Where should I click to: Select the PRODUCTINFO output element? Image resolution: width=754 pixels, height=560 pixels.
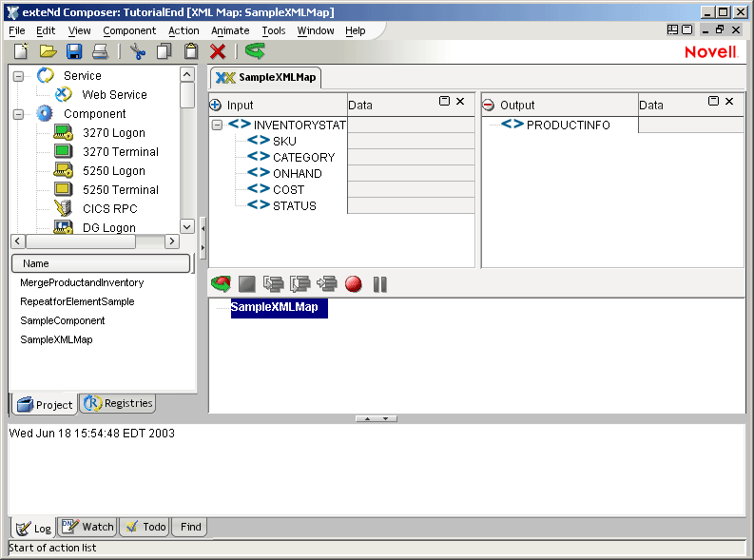pos(568,125)
